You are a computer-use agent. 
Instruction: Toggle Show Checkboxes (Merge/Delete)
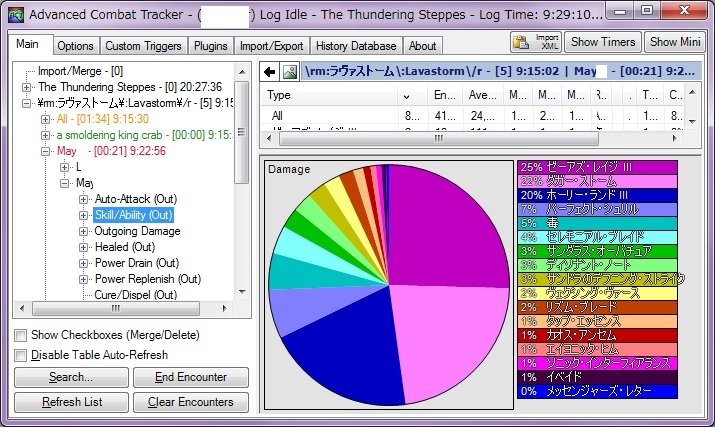coord(21,335)
